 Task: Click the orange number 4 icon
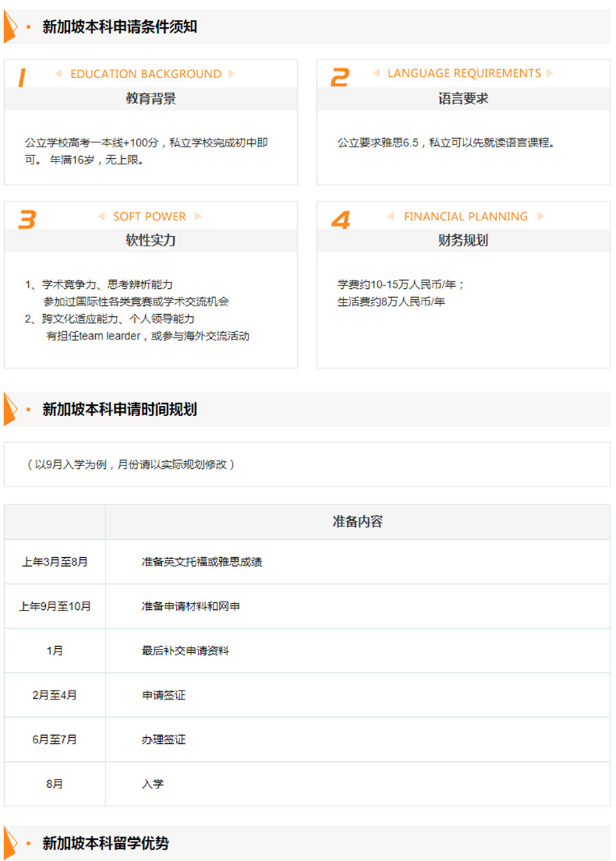point(340,220)
